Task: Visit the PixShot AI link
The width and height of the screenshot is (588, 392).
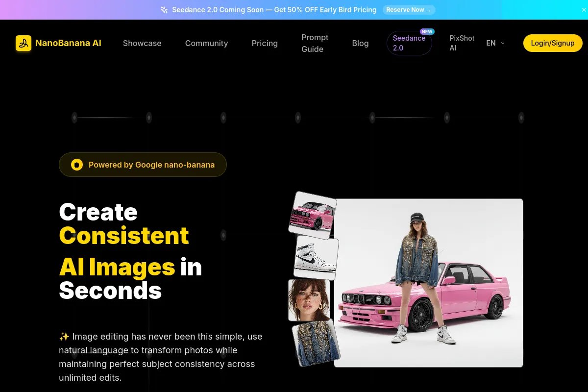Action: pyautogui.click(x=462, y=43)
